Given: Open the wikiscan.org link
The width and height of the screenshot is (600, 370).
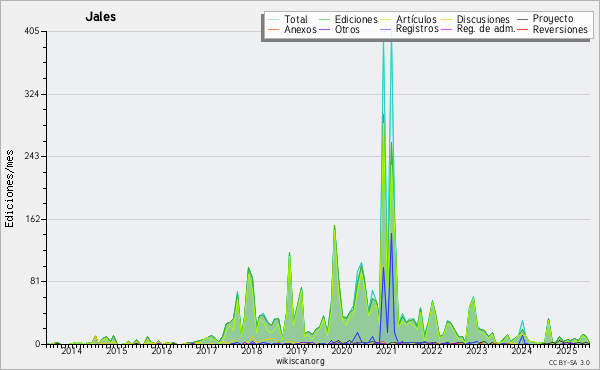Looking at the screenshot, I should (300, 361).
